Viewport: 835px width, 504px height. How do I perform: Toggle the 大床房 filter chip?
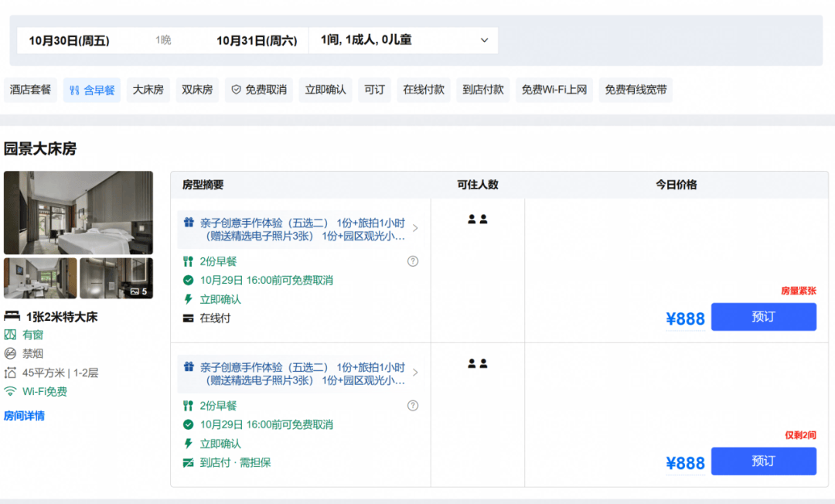tap(148, 90)
